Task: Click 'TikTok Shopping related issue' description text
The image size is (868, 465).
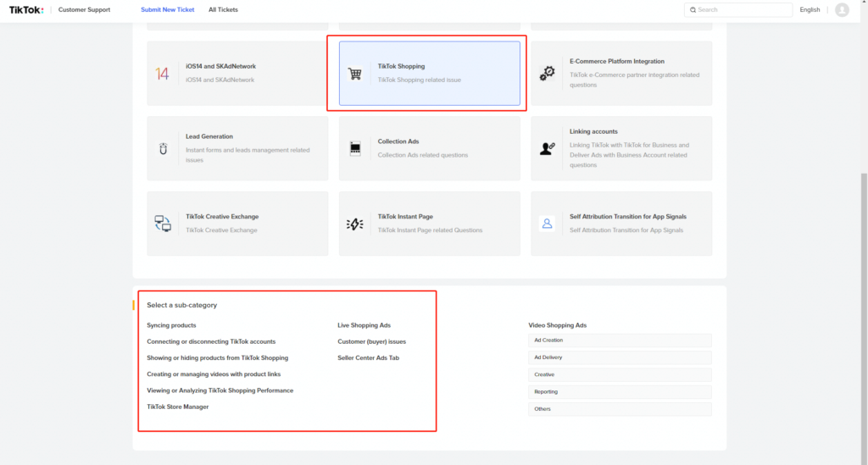Action: 419,80
